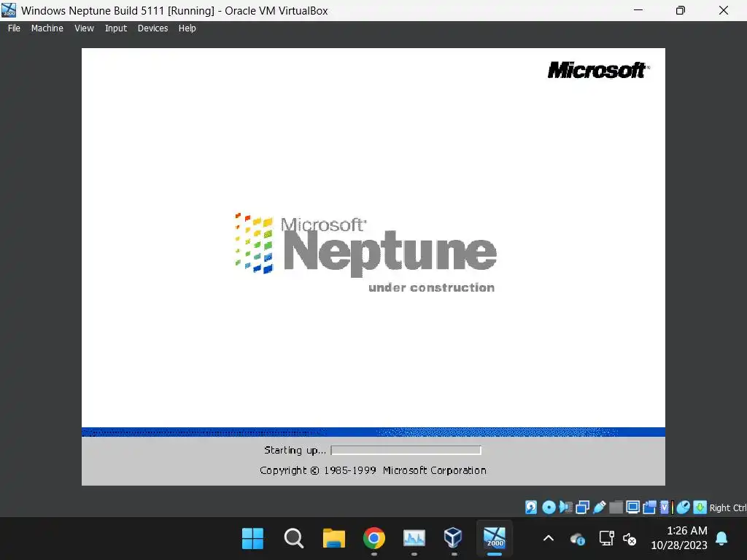The image size is (747, 560).
Task: Click the audio status icon
Action: click(x=565, y=507)
